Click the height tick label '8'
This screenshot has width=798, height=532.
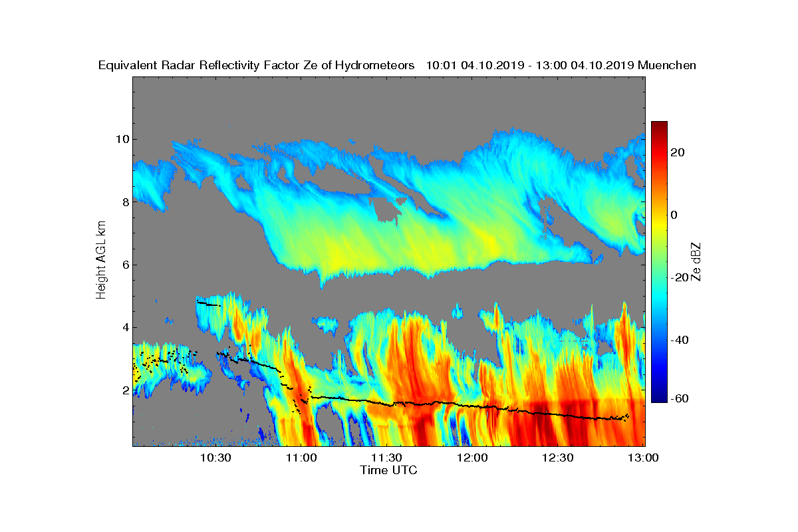tap(124, 201)
